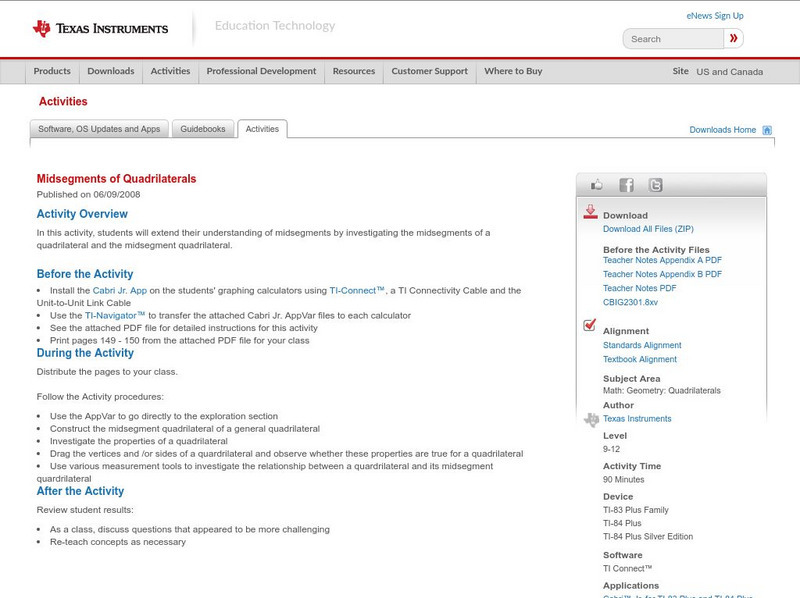Open the Textbook Alignment link
Image resolution: width=800 pixels, height=598 pixels.
(x=640, y=359)
